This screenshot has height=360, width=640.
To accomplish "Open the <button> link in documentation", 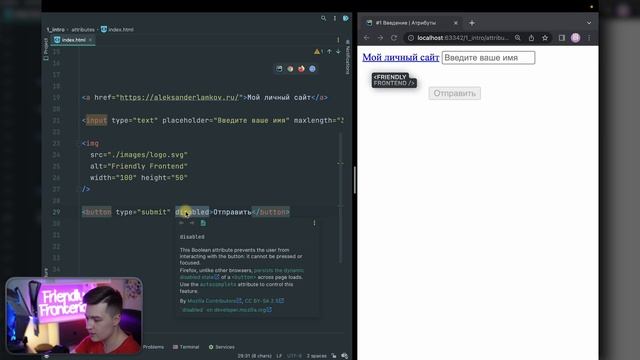I will pyautogui.click(x=244, y=277).
